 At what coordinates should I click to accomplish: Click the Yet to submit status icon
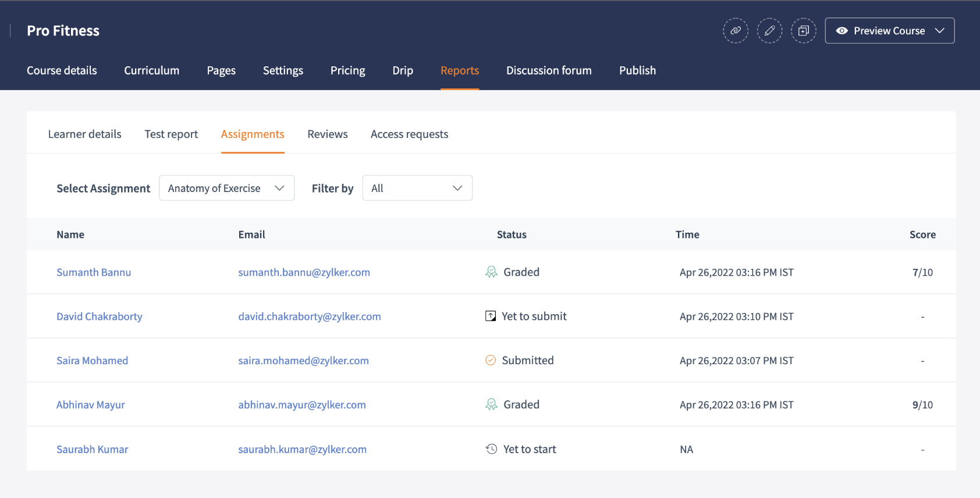(x=491, y=316)
